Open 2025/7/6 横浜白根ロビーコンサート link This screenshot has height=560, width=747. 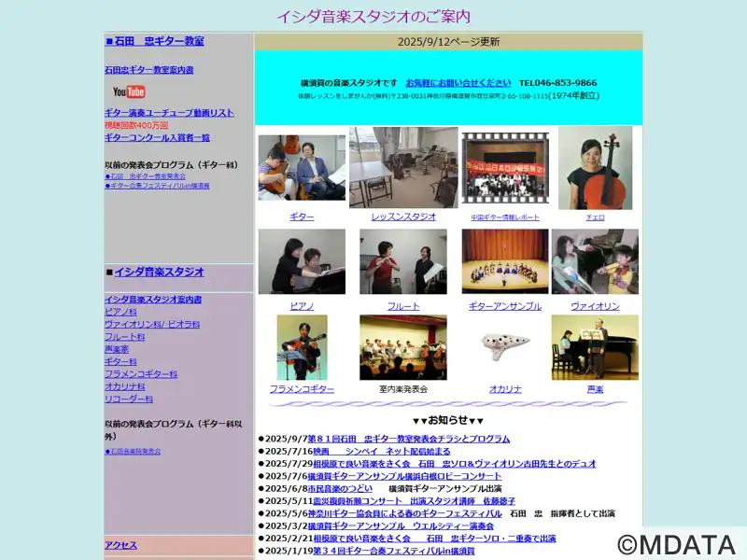404,476
